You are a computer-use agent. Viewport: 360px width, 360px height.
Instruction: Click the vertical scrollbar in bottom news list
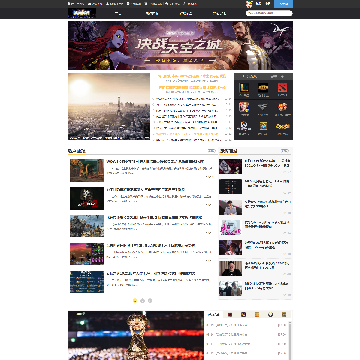pos(290,340)
